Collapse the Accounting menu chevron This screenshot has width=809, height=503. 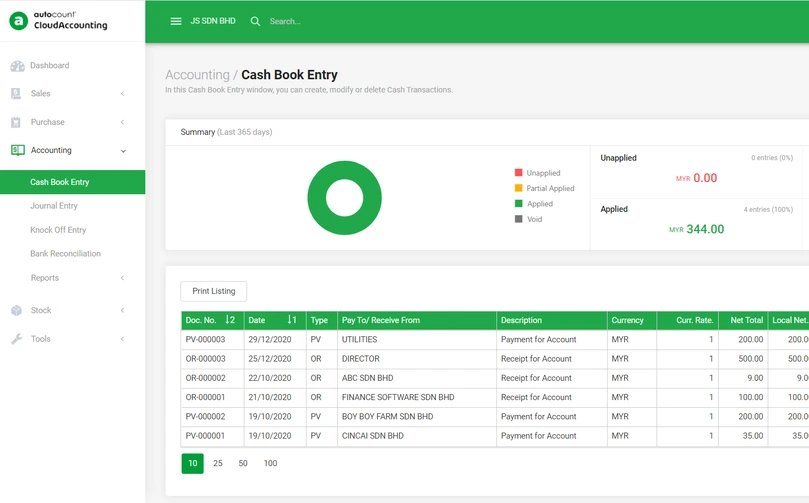[x=123, y=151]
